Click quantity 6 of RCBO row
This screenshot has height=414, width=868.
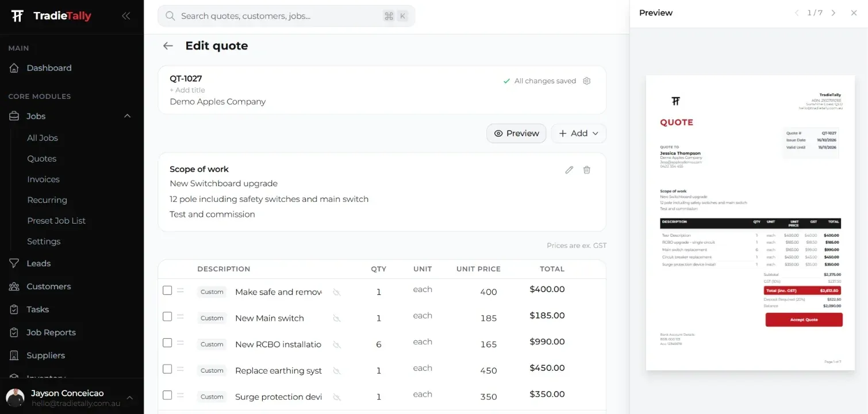(x=379, y=344)
